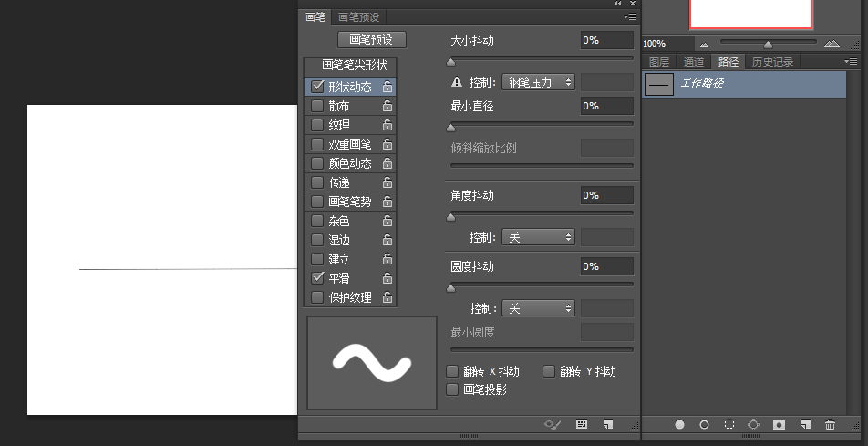
Task: Enable 建立 checkbox
Action: coord(317,259)
